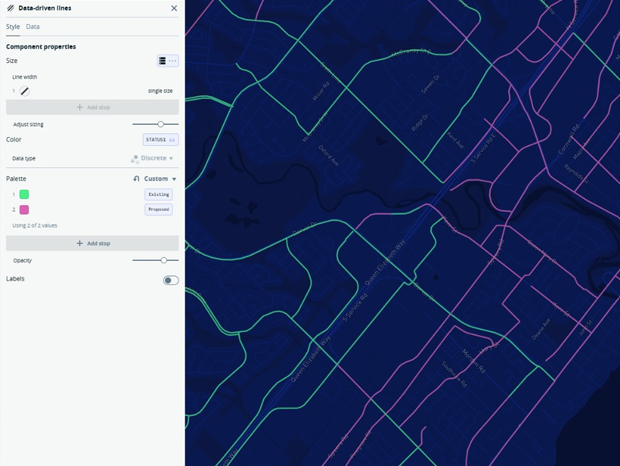Click the Cornwall Rd label on map
620x466 pixels.
(568, 139)
